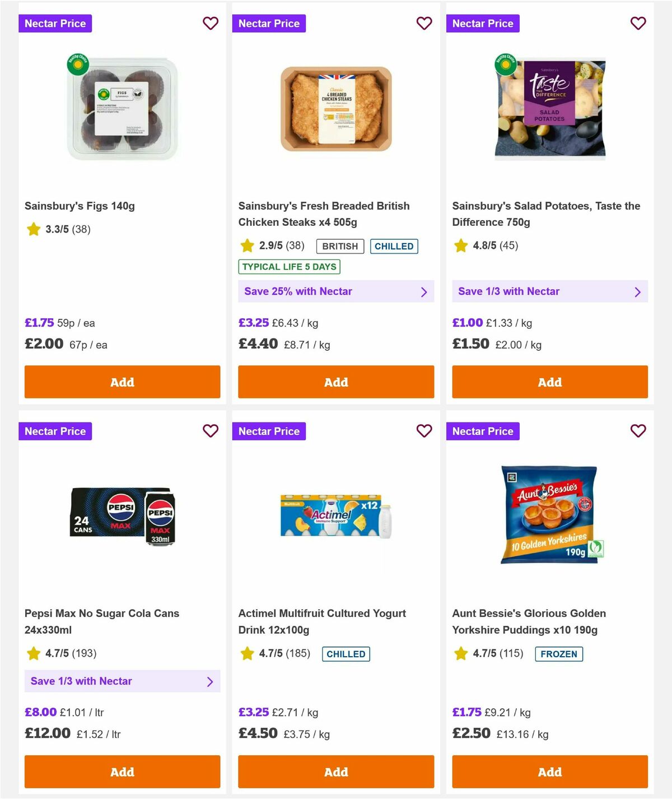This screenshot has height=799, width=672.
Task: Favorite Sainsbury's Figs with heart icon
Action: (x=211, y=24)
